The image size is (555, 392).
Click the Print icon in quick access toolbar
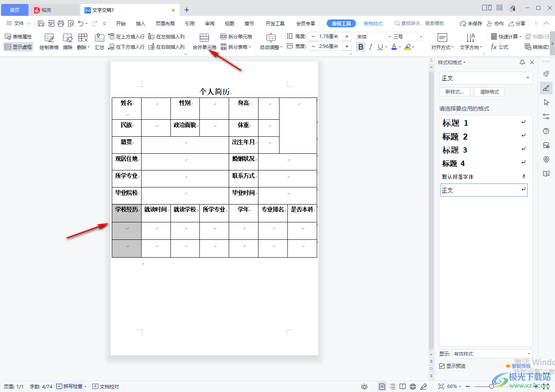point(61,23)
